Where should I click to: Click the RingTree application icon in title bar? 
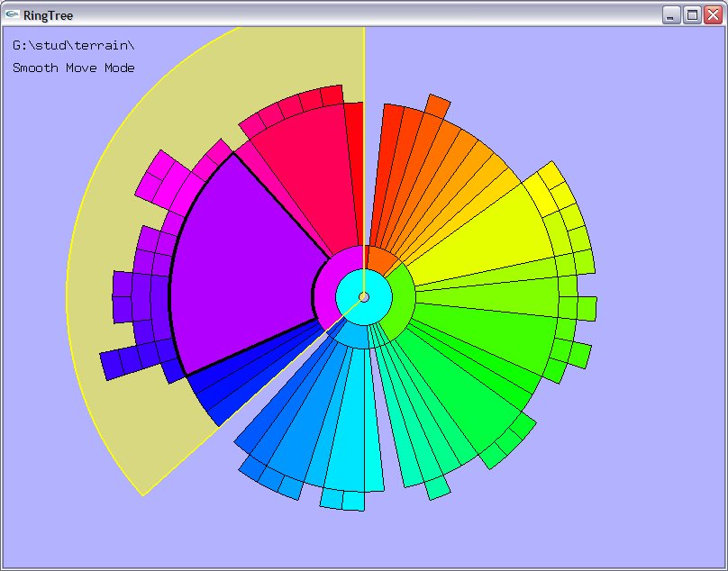(x=13, y=14)
